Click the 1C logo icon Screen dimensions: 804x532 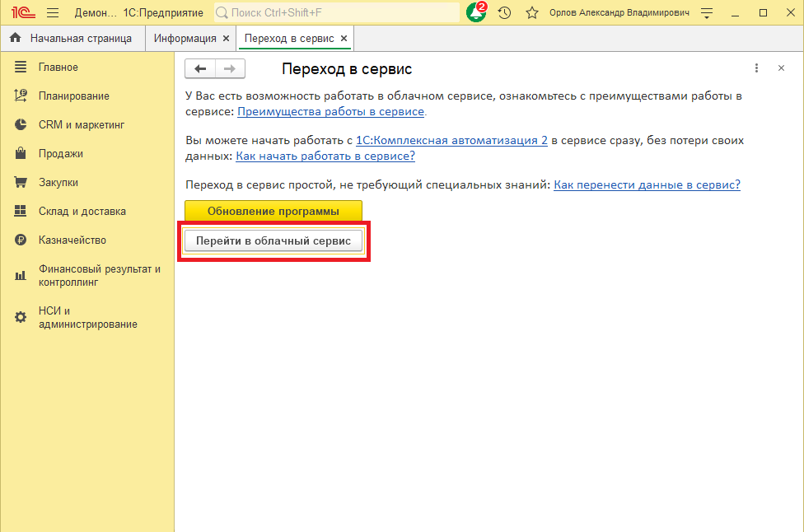coord(24,12)
